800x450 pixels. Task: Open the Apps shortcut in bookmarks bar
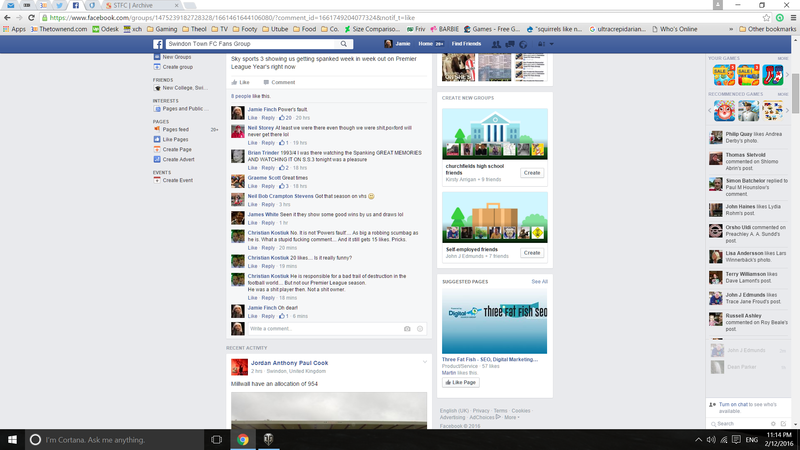(x=14, y=29)
